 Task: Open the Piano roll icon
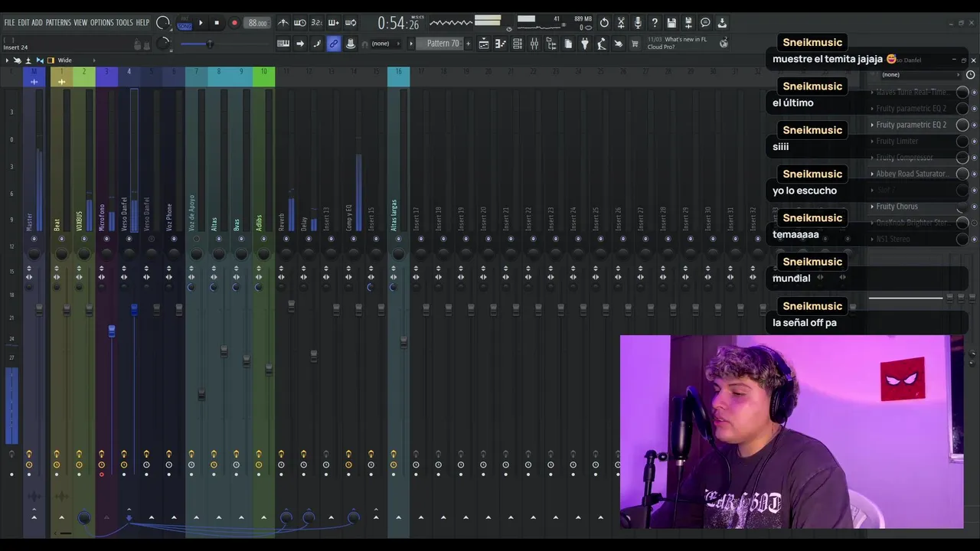pos(501,44)
